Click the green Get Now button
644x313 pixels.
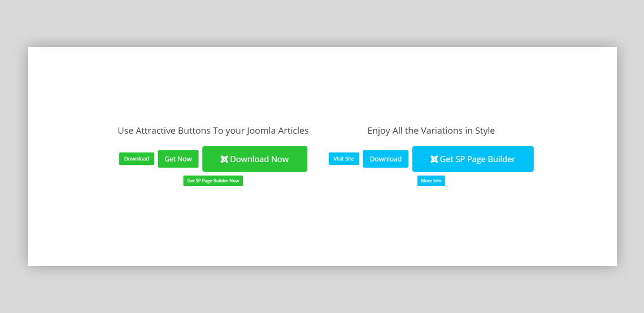(x=178, y=159)
